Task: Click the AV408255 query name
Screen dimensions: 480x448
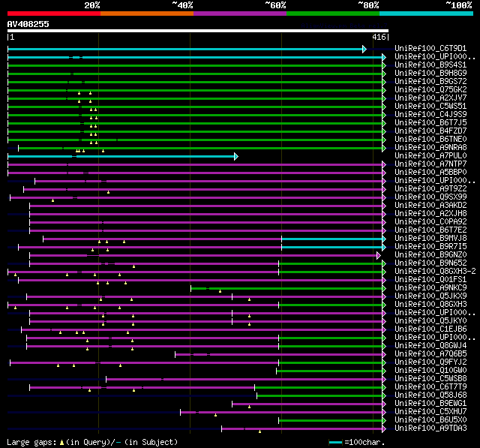Action: pyautogui.click(x=28, y=24)
